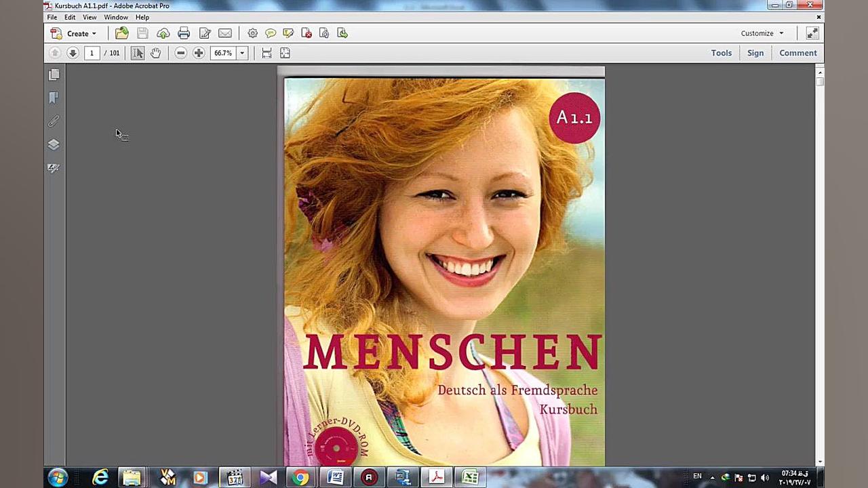Activate the Hand pan tool
Image resolution: width=868 pixels, height=488 pixels.
point(155,53)
